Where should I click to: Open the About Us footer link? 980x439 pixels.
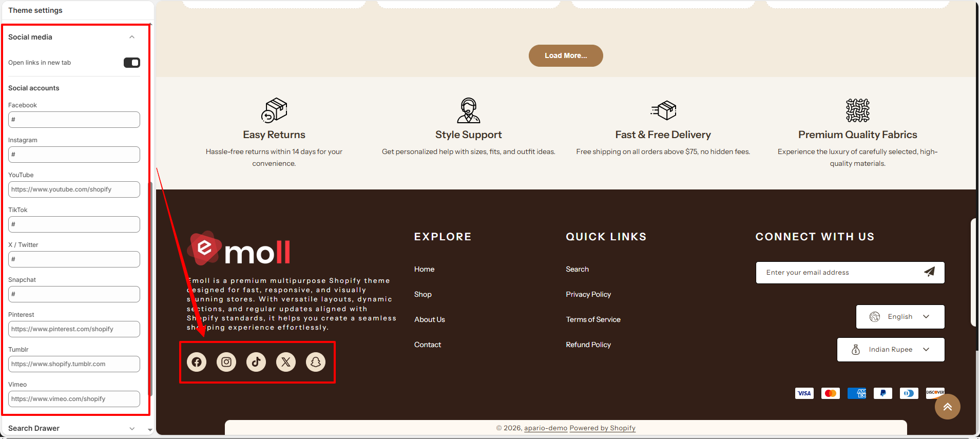430,319
